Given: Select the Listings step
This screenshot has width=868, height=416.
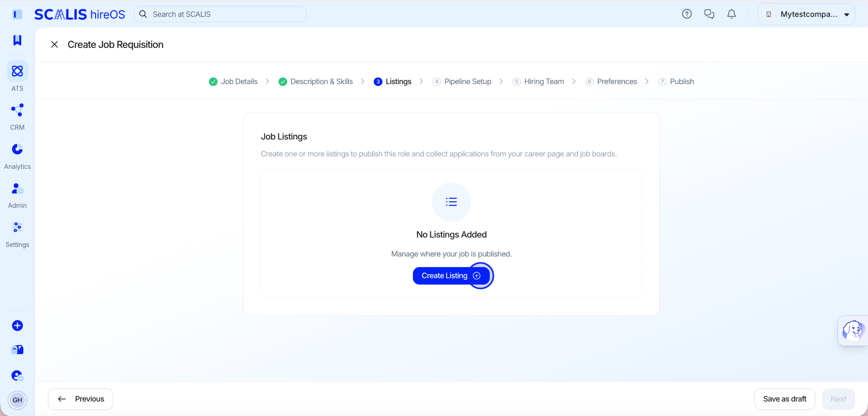Looking at the screenshot, I should click(x=393, y=82).
